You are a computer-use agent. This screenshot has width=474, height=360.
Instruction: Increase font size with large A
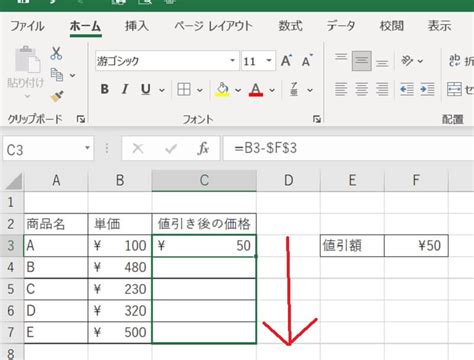(287, 60)
